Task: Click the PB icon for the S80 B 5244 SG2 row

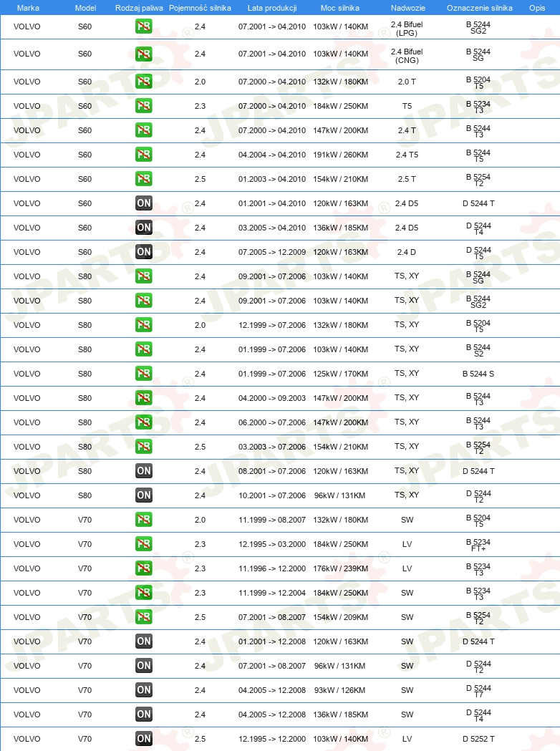Action: tap(144, 301)
